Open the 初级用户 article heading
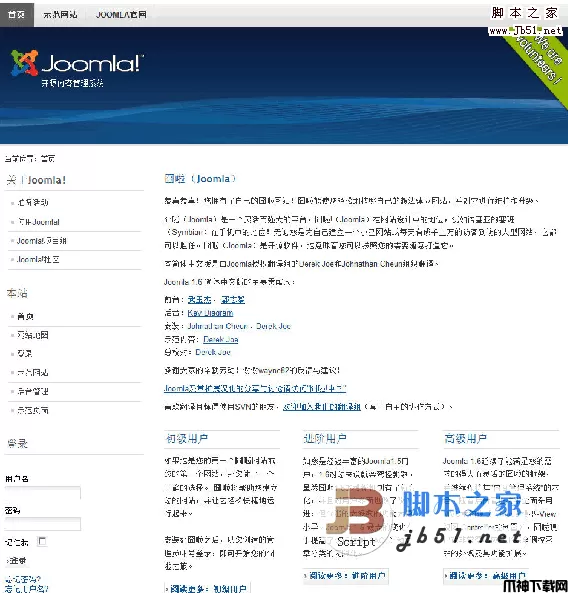The height and width of the screenshot is (593, 568). point(187,439)
